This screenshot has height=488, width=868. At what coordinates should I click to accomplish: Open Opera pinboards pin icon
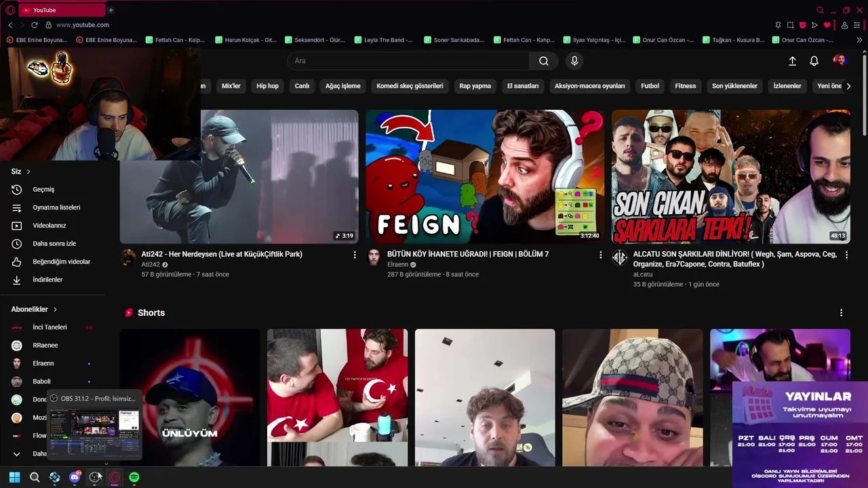tap(778, 25)
